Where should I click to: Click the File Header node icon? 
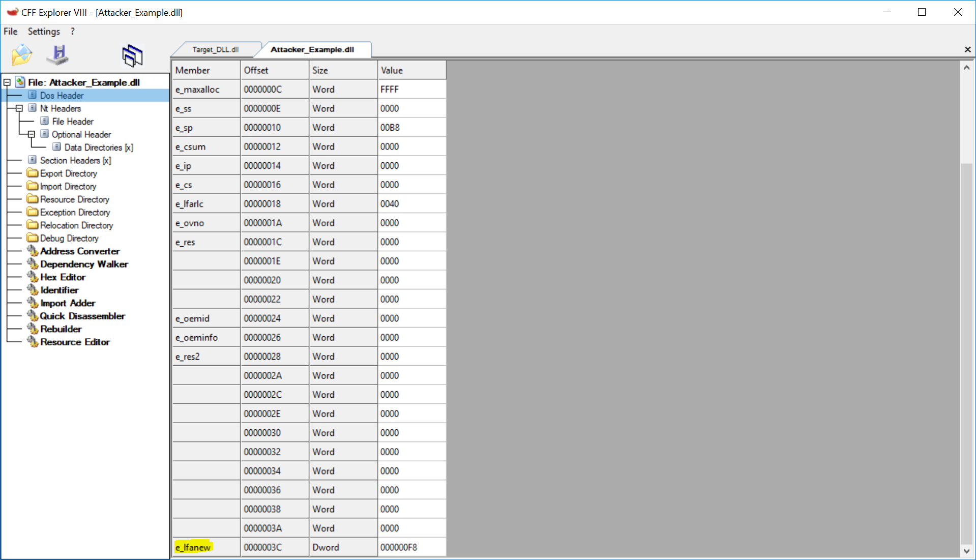[45, 121]
